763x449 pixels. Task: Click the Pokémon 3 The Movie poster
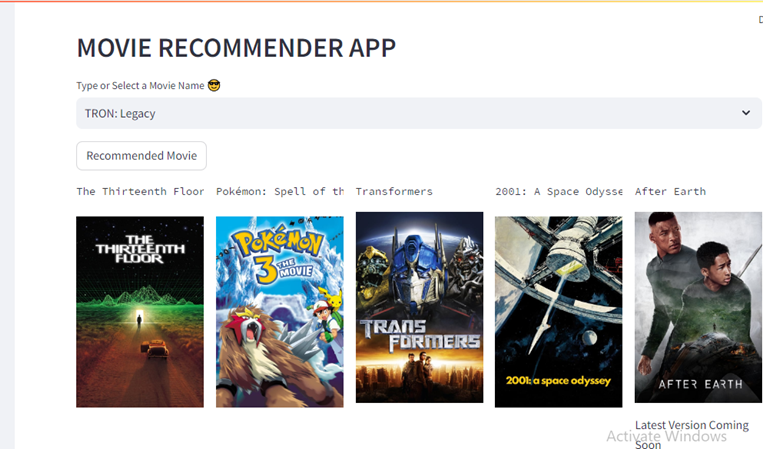tap(280, 312)
